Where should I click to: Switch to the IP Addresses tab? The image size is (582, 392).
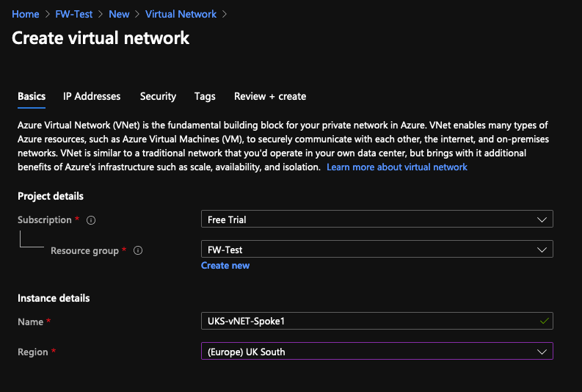coord(92,96)
